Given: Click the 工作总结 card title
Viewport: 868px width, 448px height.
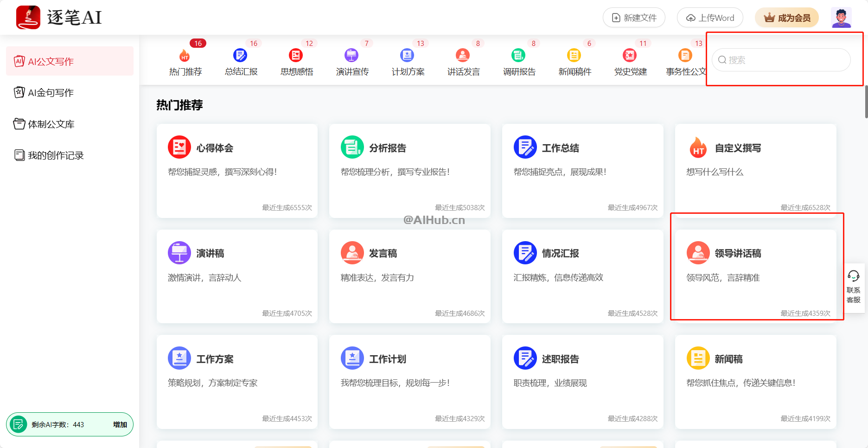Looking at the screenshot, I should [561, 148].
